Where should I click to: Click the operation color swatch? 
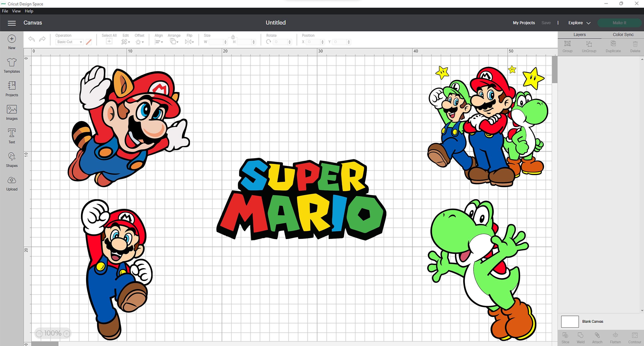click(x=88, y=42)
